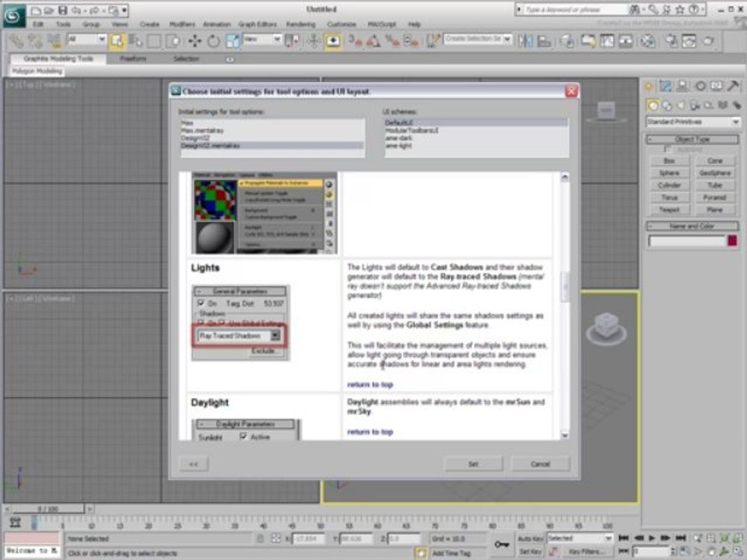Image resolution: width=747 pixels, height=560 pixels.
Task: Open the Selected key filter dropdown
Action: 579,538
